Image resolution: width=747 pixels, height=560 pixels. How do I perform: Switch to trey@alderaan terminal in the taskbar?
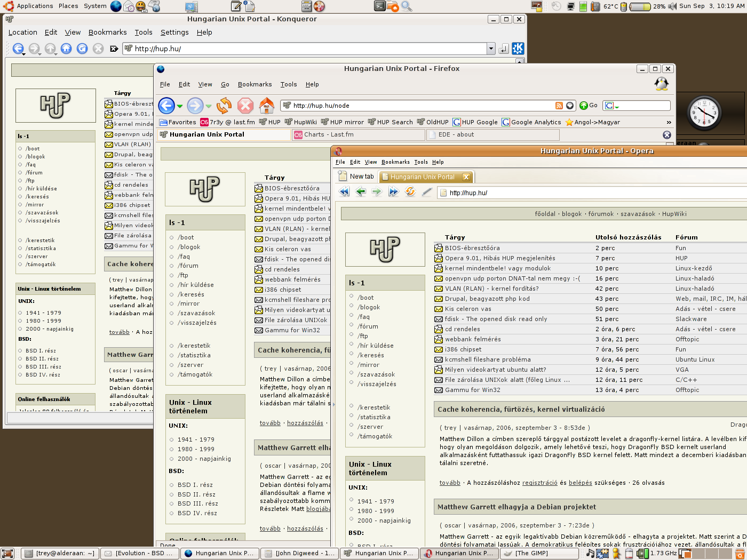tap(60, 554)
